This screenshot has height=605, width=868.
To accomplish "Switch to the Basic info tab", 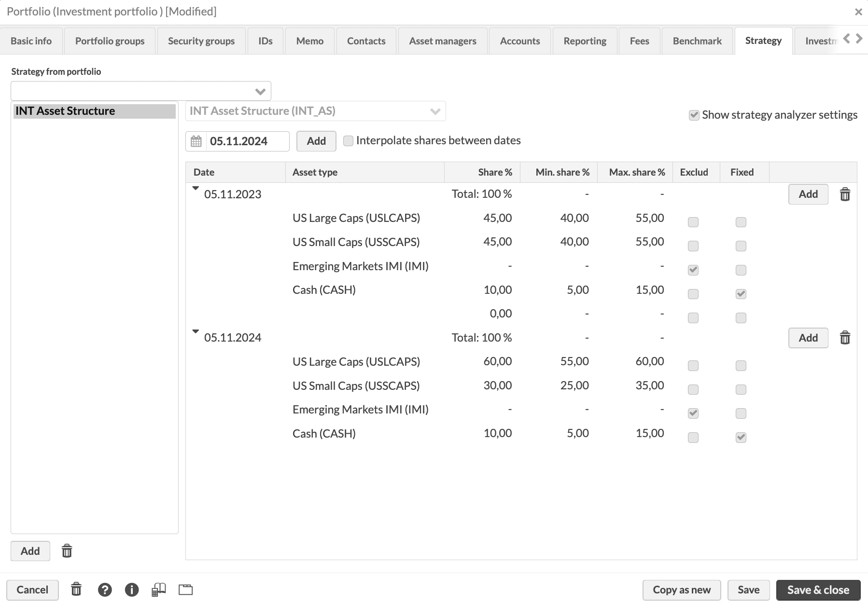I will [31, 41].
